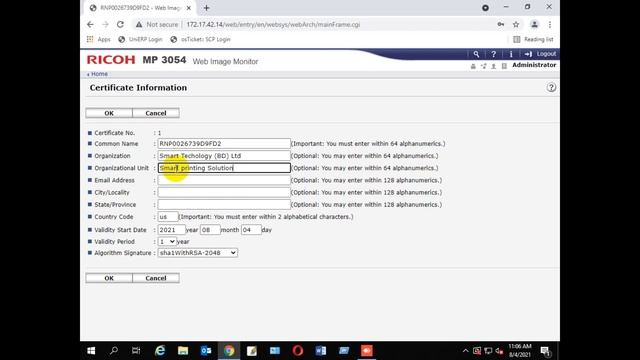
Task: Focus the City/Locality field
Action: tap(224, 192)
